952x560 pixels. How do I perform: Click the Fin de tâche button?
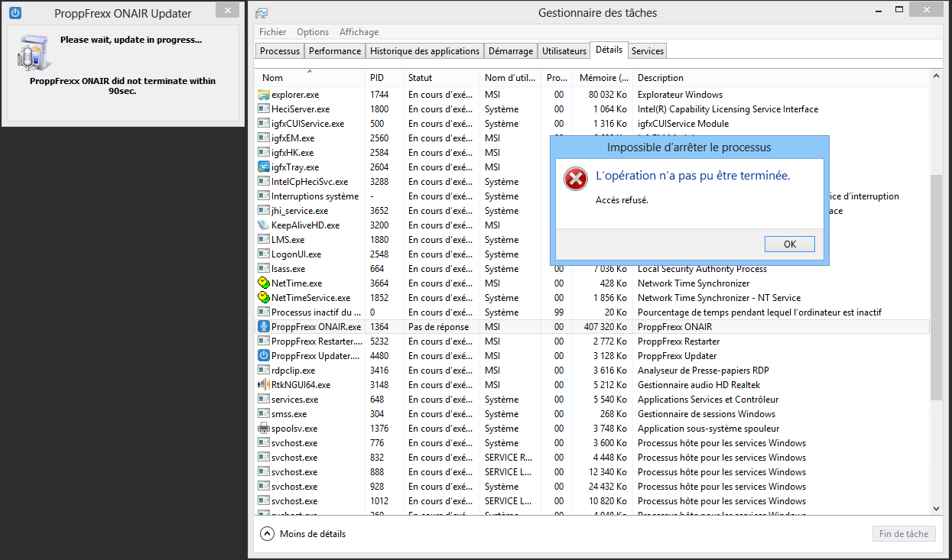(904, 534)
